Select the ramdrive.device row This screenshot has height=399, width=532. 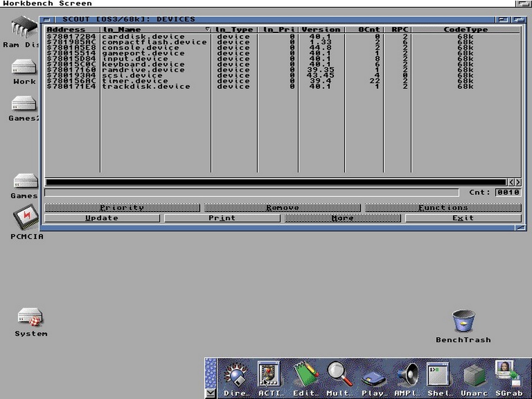point(282,70)
